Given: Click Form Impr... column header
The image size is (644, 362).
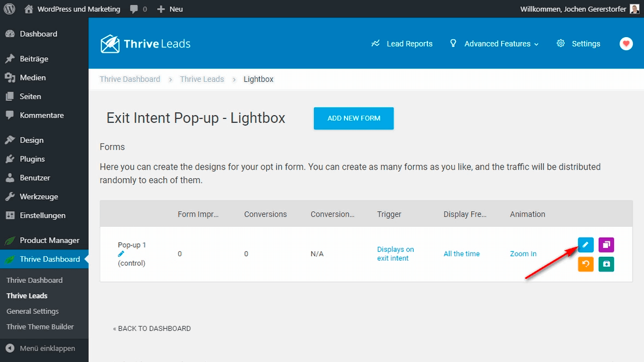Looking at the screenshot, I should pyautogui.click(x=198, y=214).
